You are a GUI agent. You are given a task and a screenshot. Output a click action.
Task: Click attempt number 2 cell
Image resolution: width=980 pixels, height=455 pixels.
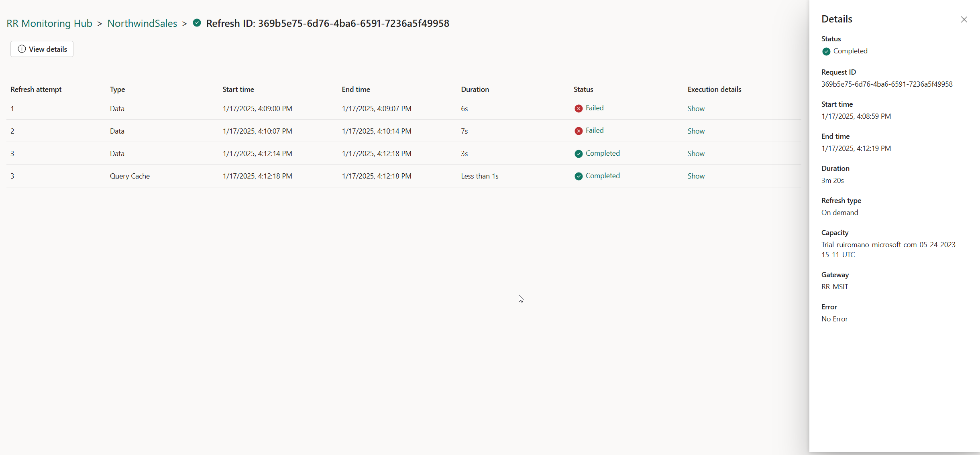(x=12, y=131)
